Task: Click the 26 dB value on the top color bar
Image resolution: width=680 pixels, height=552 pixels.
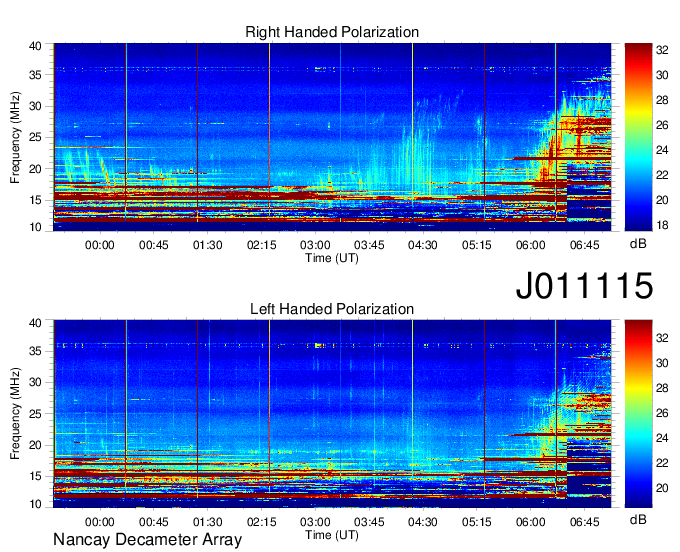Action: tap(662, 125)
